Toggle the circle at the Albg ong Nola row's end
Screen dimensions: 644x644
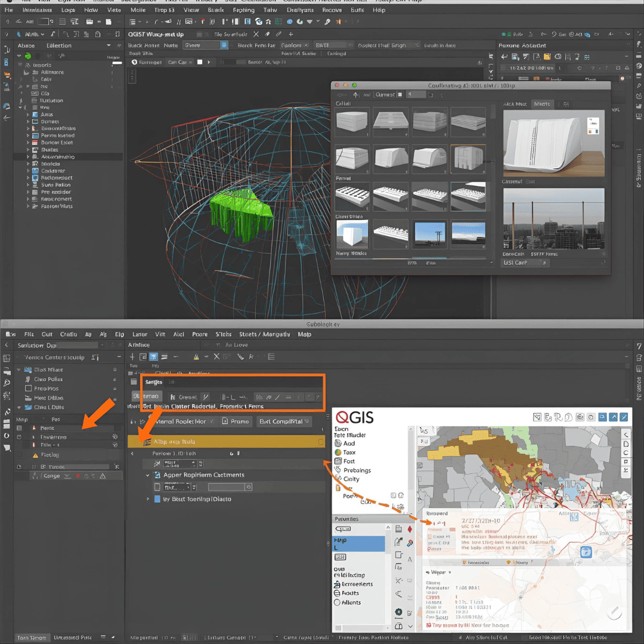point(320,442)
